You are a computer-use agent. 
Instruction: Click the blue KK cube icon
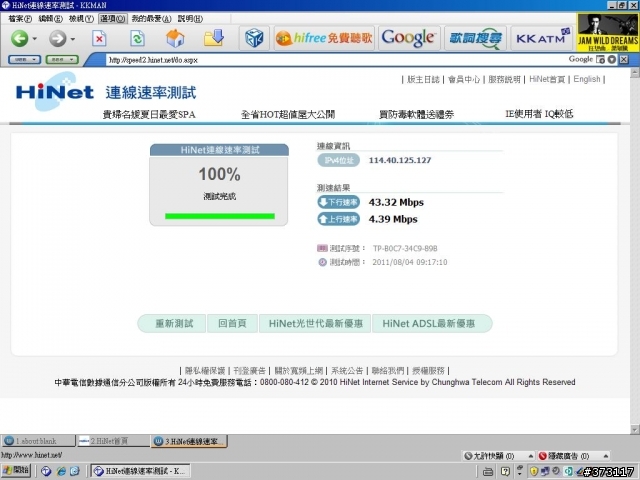254,39
